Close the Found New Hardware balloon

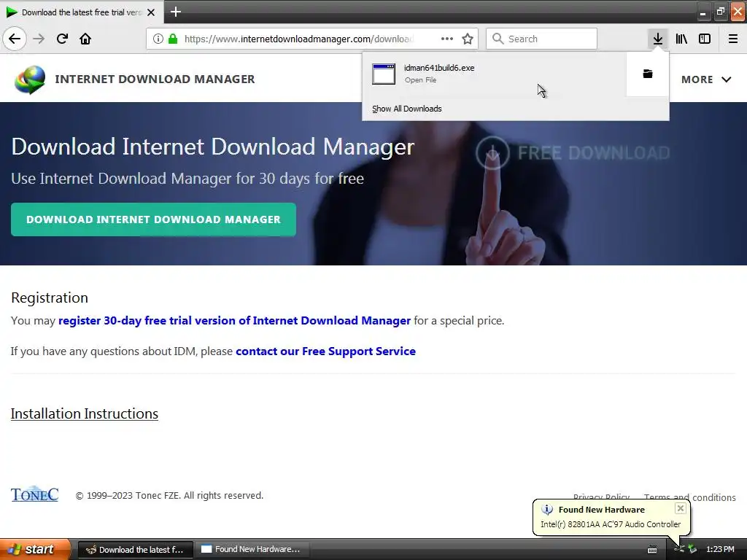(x=681, y=508)
